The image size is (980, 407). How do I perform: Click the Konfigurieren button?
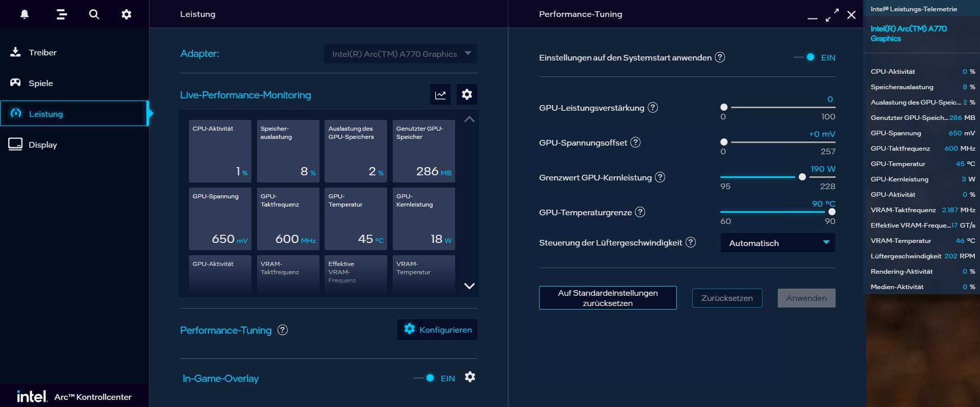(437, 330)
